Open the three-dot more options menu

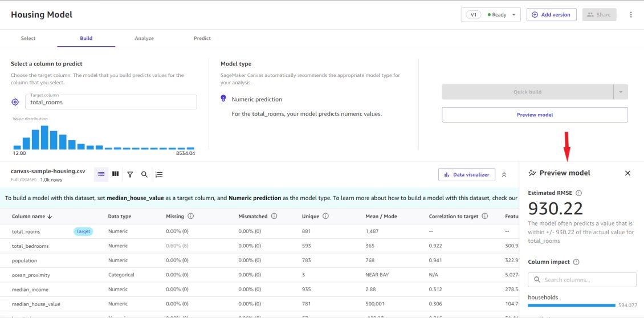[631, 15]
